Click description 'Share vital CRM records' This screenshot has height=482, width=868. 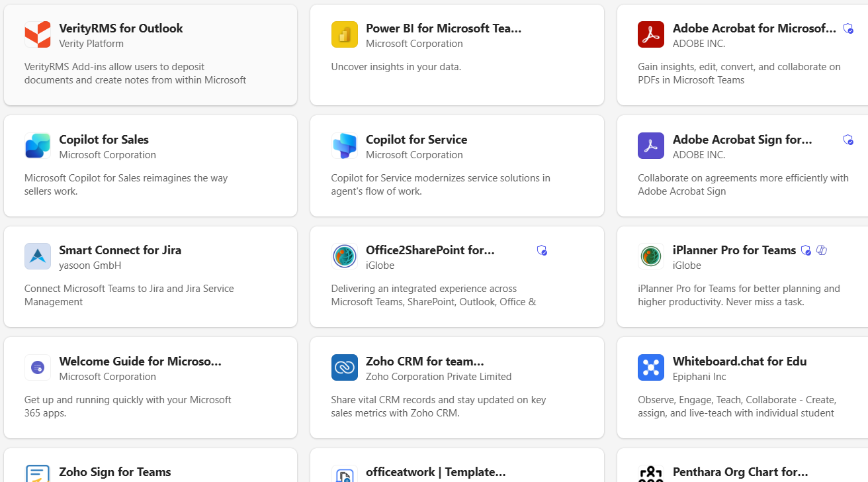439,407
